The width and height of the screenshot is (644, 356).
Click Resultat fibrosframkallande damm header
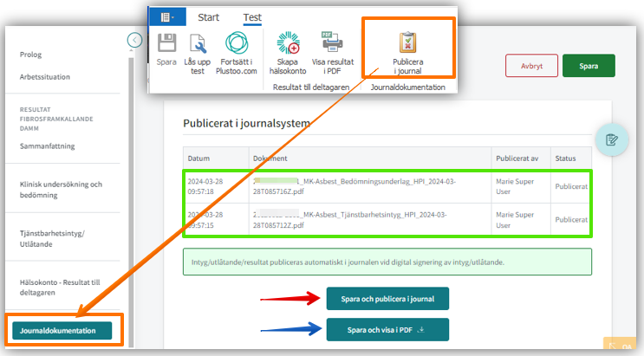[56, 119]
